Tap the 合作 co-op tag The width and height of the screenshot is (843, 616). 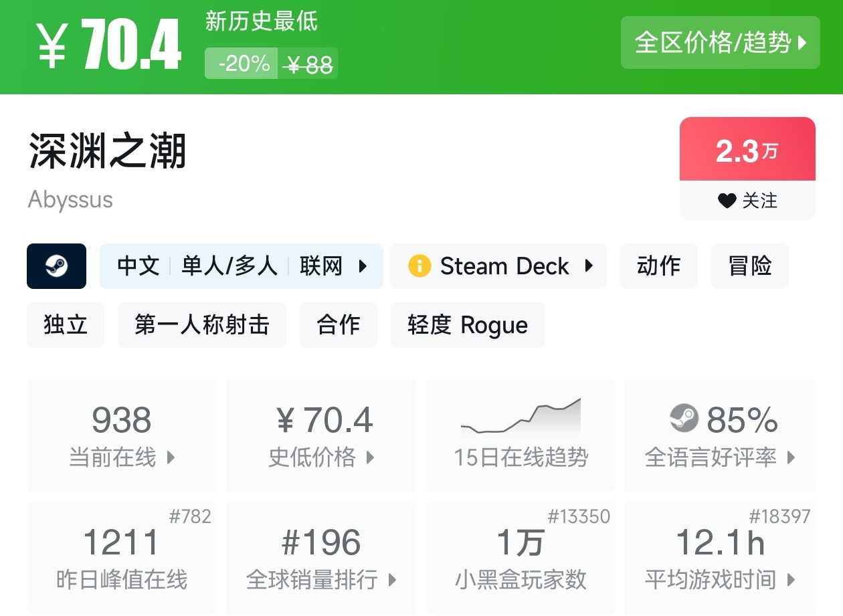338,325
